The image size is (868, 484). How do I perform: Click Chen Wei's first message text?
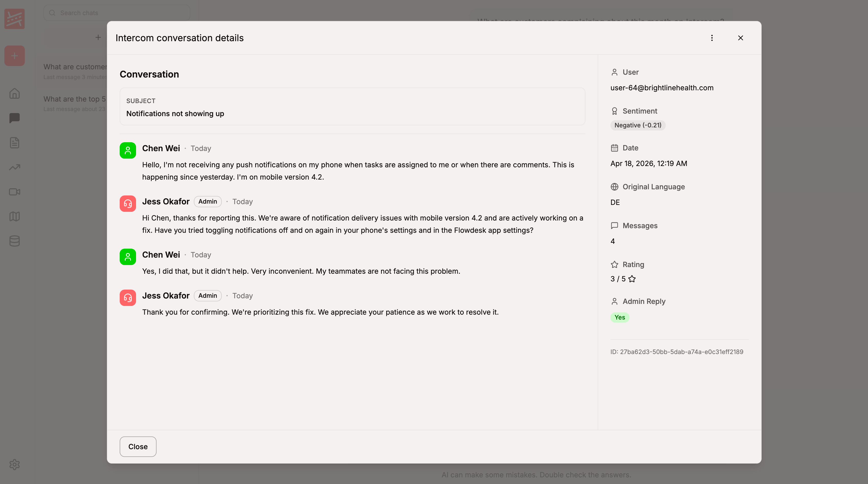358,171
